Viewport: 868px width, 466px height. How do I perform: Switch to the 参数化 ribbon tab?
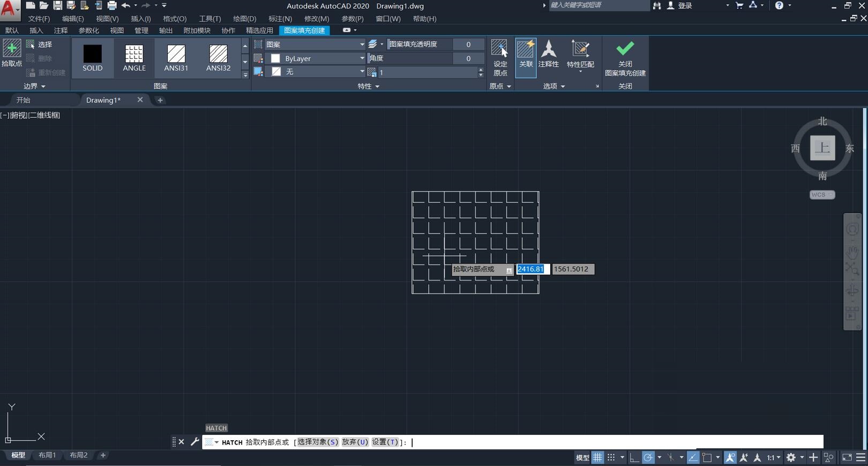point(89,31)
